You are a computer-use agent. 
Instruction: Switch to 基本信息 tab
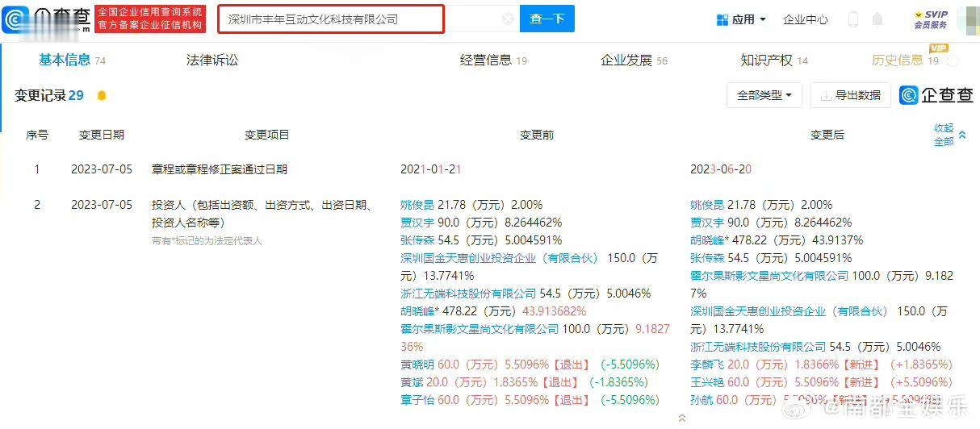point(72,60)
